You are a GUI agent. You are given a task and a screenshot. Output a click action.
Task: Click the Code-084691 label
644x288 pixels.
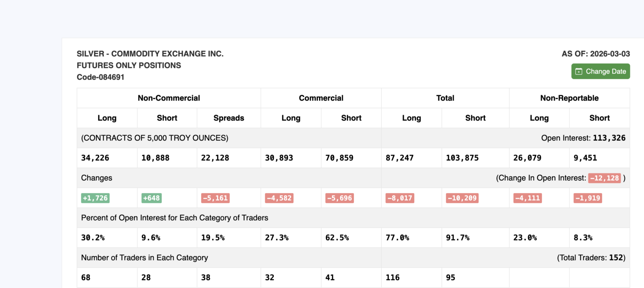[x=101, y=77]
